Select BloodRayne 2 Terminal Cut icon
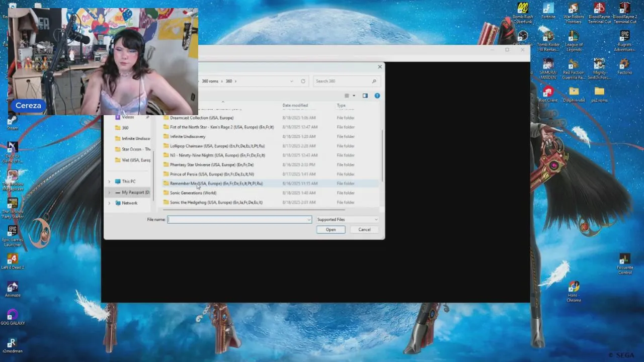This screenshot has width=644, height=362. click(624, 13)
